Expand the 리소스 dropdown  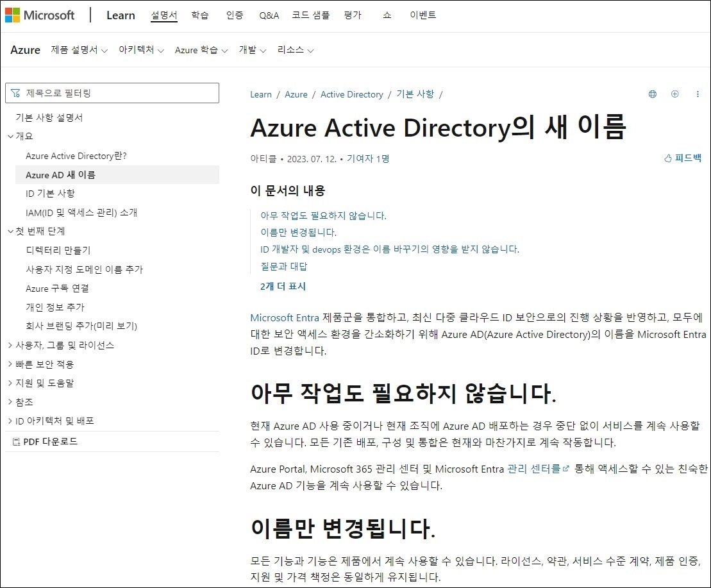(x=295, y=50)
